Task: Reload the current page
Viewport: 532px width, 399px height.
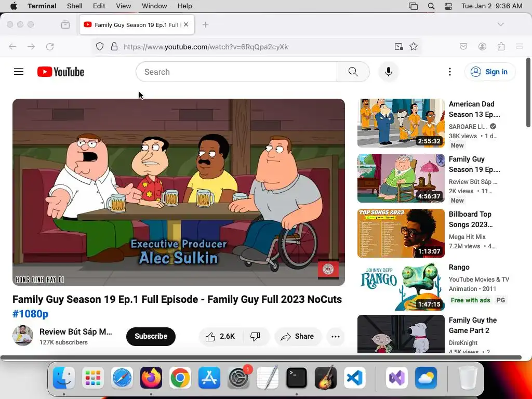Action: [x=50, y=46]
